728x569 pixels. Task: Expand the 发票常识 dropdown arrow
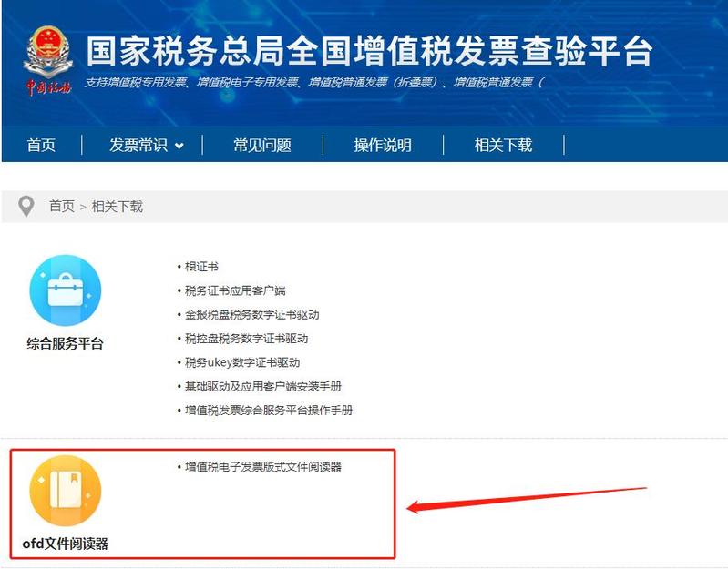click(179, 146)
